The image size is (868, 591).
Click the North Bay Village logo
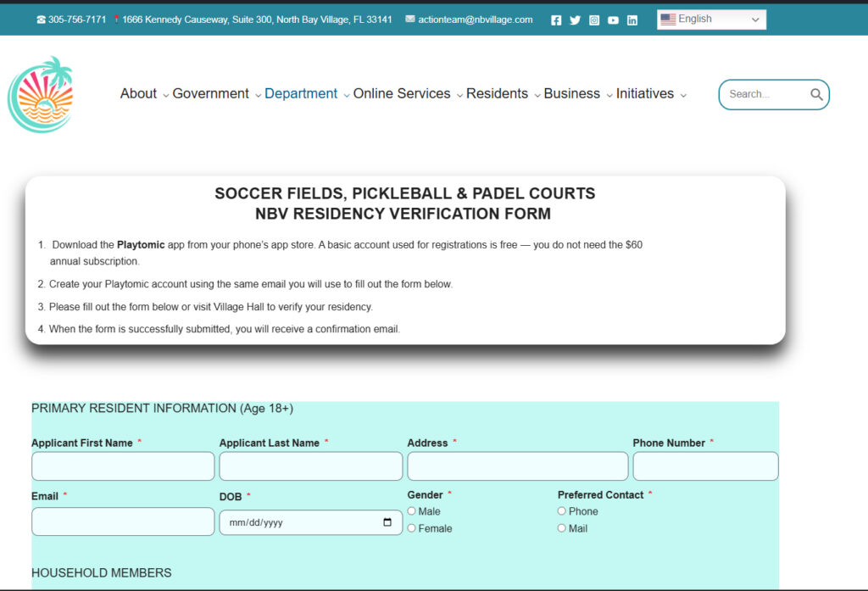(x=41, y=94)
